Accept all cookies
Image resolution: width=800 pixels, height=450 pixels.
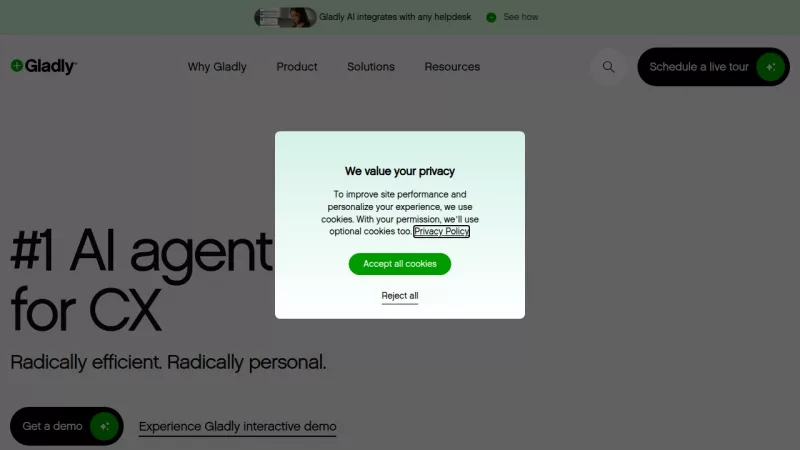(x=400, y=264)
